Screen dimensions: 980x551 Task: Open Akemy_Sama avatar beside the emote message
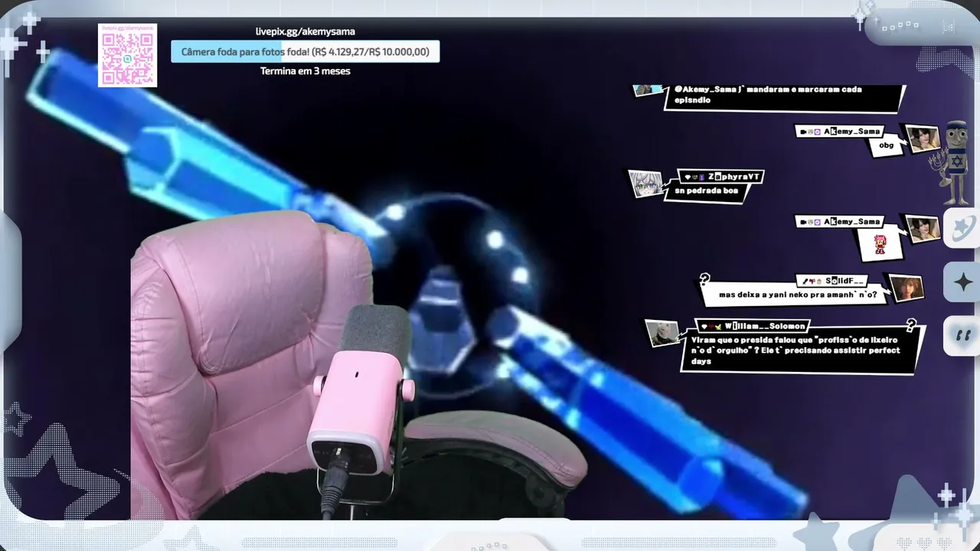[923, 230]
